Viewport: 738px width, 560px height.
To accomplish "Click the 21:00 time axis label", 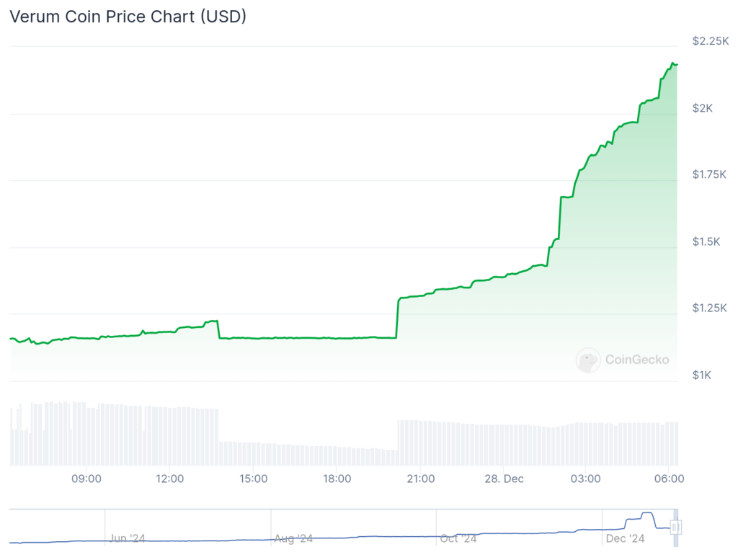I will [421, 479].
